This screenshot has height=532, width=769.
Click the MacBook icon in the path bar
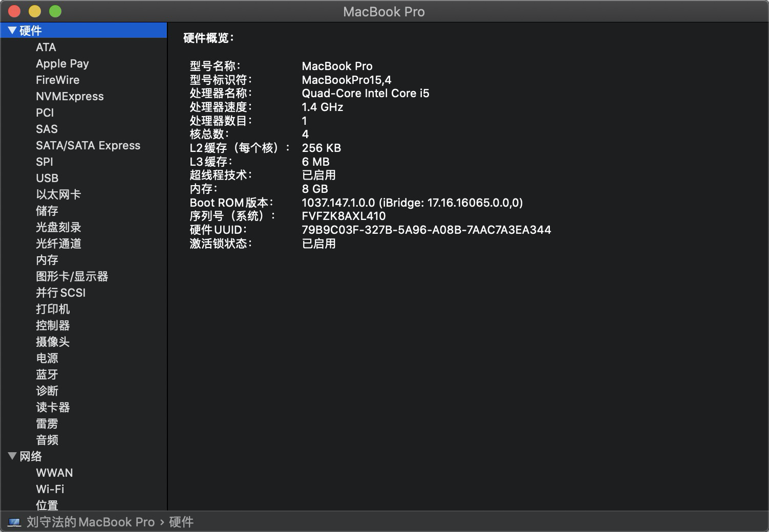pos(14,522)
